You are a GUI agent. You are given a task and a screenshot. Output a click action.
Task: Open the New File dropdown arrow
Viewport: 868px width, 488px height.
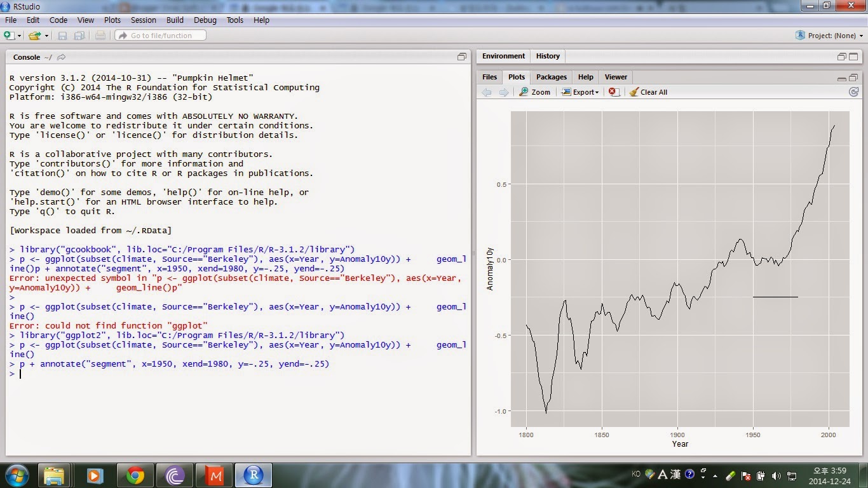(20, 36)
